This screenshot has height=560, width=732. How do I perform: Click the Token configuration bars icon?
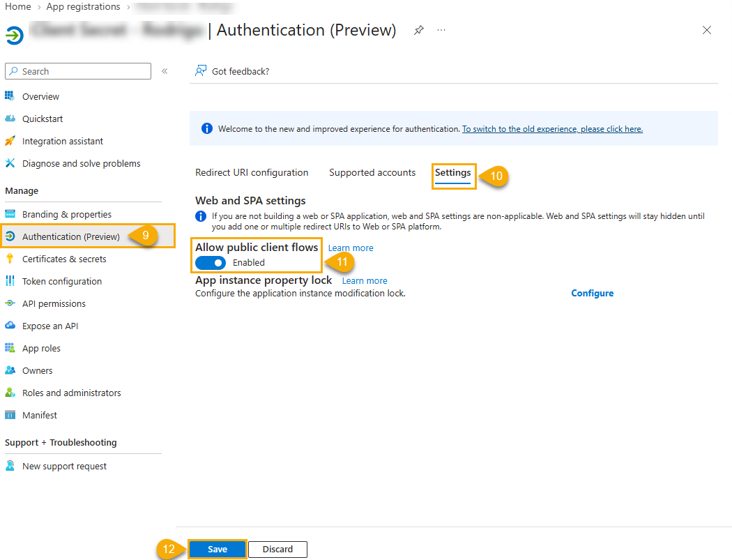pyautogui.click(x=10, y=281)
